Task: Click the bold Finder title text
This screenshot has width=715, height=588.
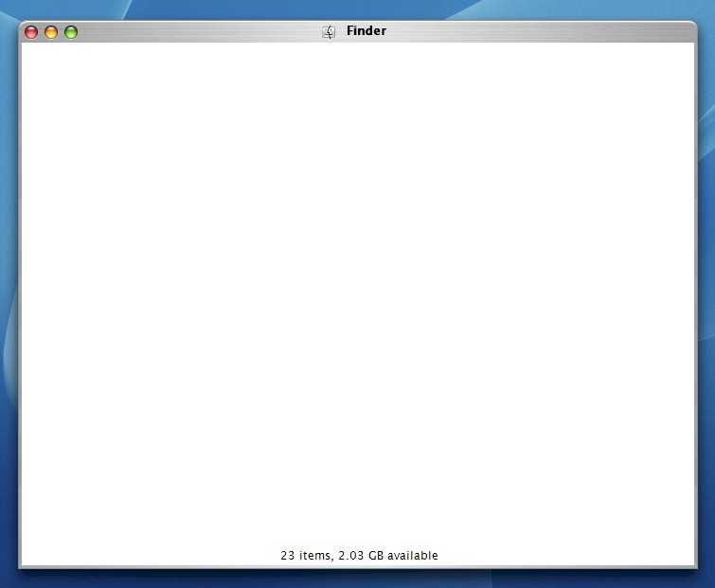Action: click(x=366, y=30)
